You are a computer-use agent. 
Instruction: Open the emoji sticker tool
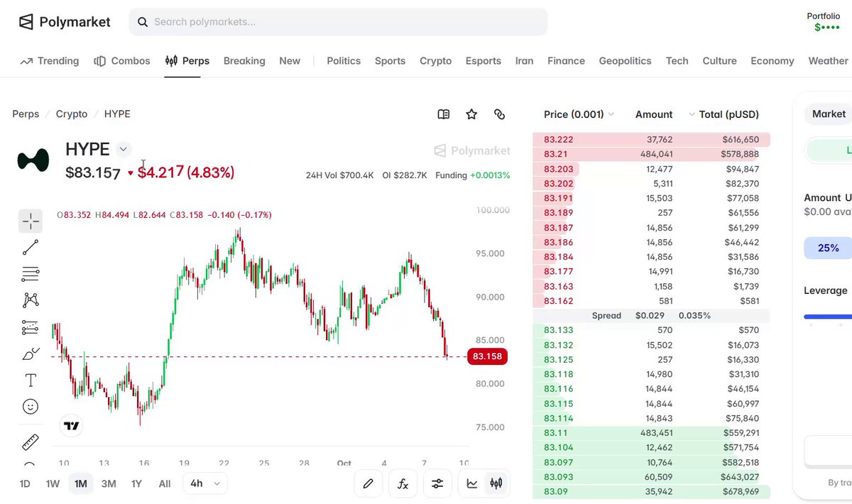click(x=31, y=407)
